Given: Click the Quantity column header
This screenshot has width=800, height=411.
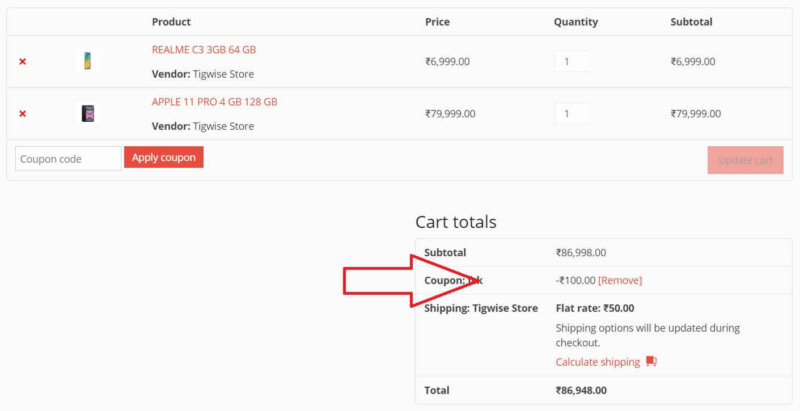Looking at the screenshot, I should tap(575, 22).
